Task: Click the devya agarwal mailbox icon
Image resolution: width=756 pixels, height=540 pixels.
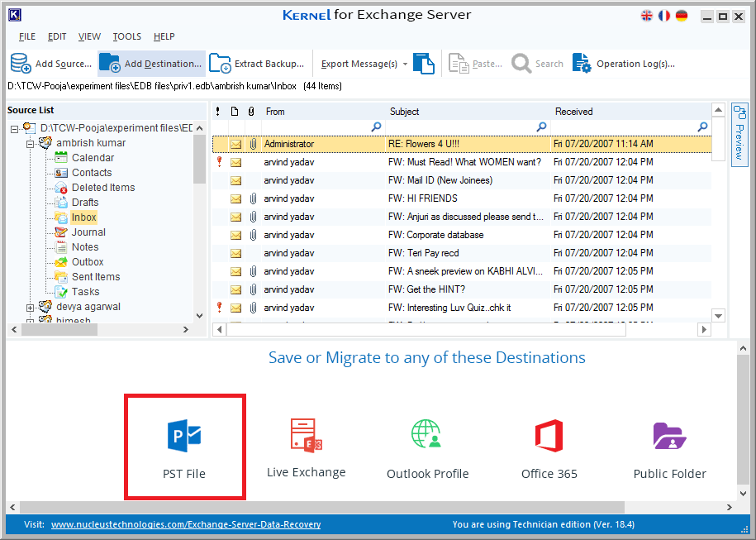Action: tap(45, 307)
